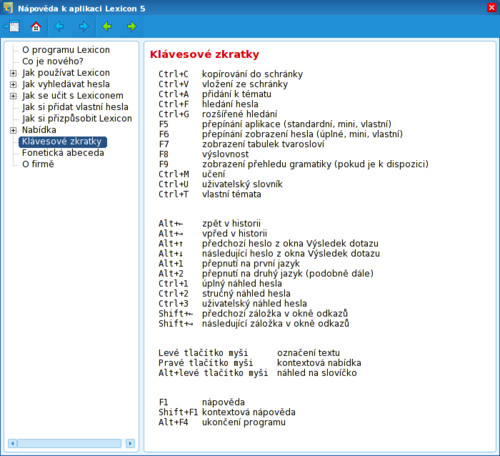Open 'Fonetická abeceda' topic
This screenshot has width=500, height=456.
63,153
